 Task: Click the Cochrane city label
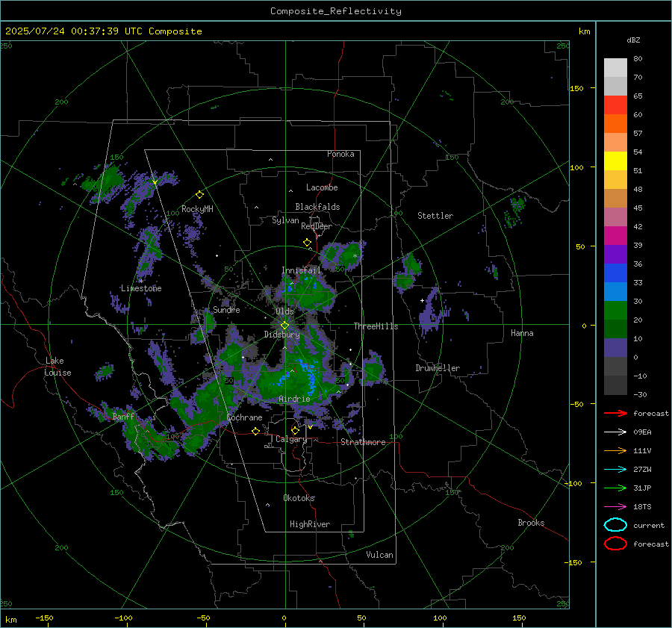(x=244, y=417)
